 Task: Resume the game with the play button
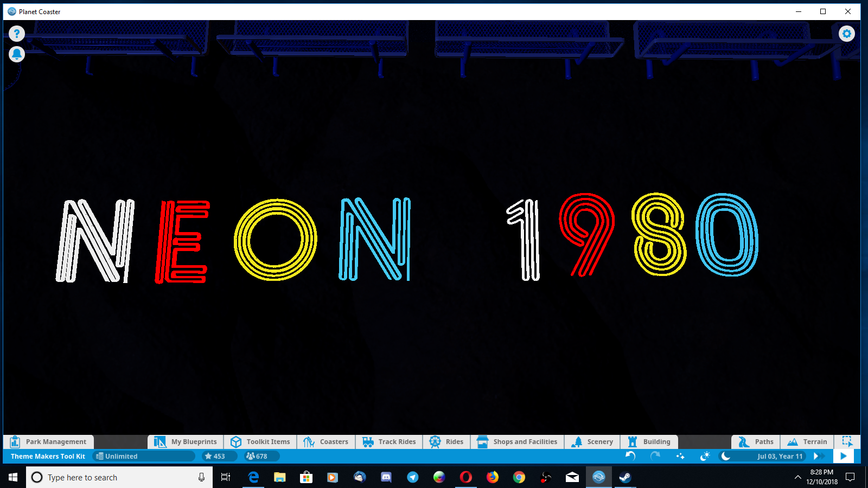(x=843, y=456)
